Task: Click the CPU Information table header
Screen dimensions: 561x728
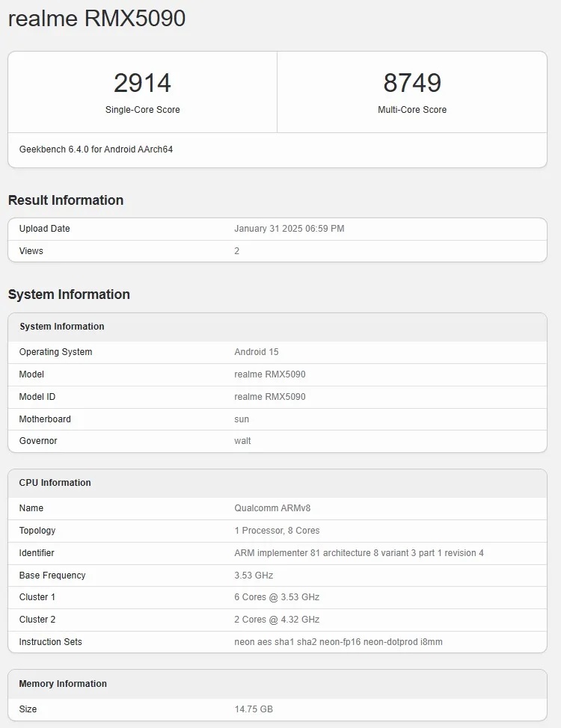Action: [x=55, y=483]
